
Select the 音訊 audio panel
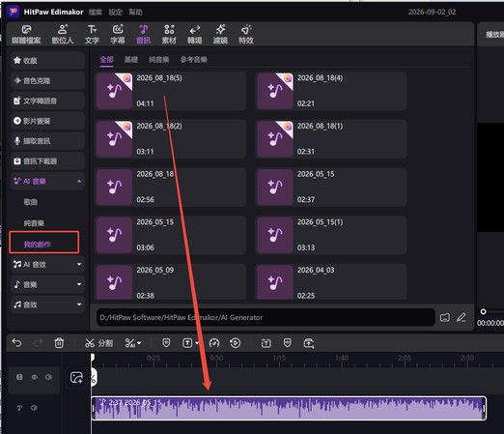coord(144,35)
